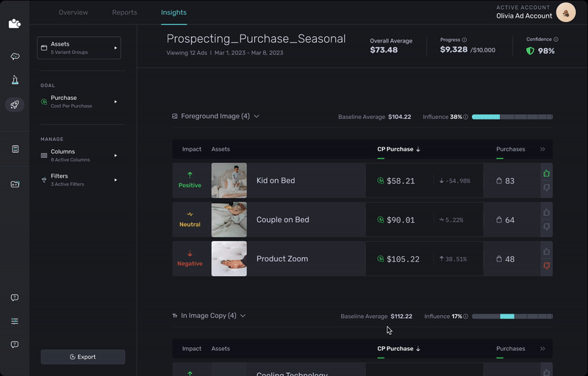Click the rocket icon in left sidebar
This screenshot has width=588, height=376.
(15, 105)
